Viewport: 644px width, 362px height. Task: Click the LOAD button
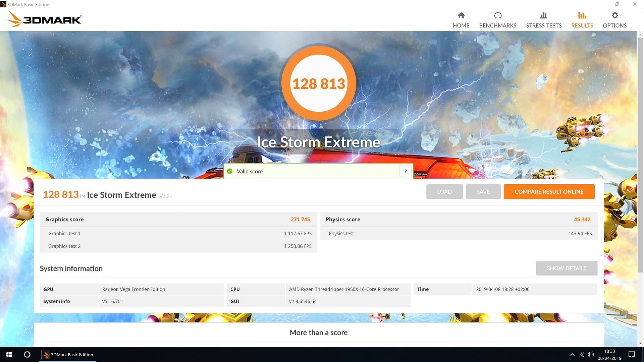tap(444, 191)
